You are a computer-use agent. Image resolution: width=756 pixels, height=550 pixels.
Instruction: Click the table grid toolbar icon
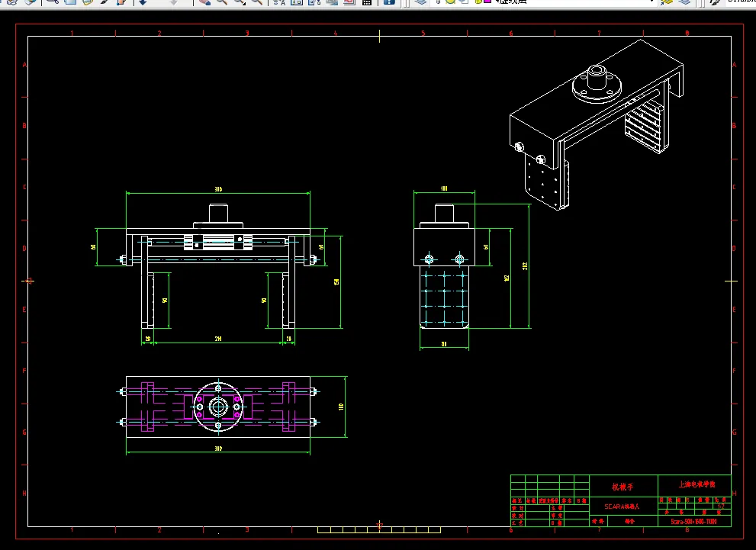[366, 2]
